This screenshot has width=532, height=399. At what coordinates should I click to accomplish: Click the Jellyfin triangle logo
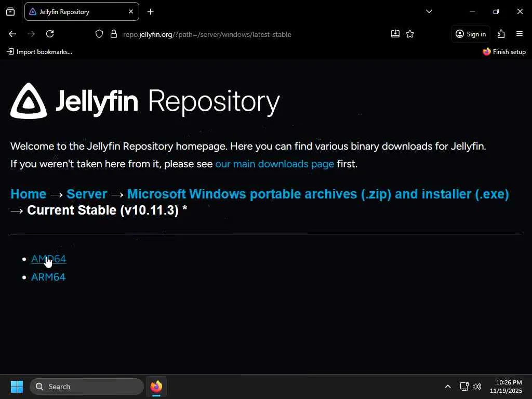(x=29, y=101)
